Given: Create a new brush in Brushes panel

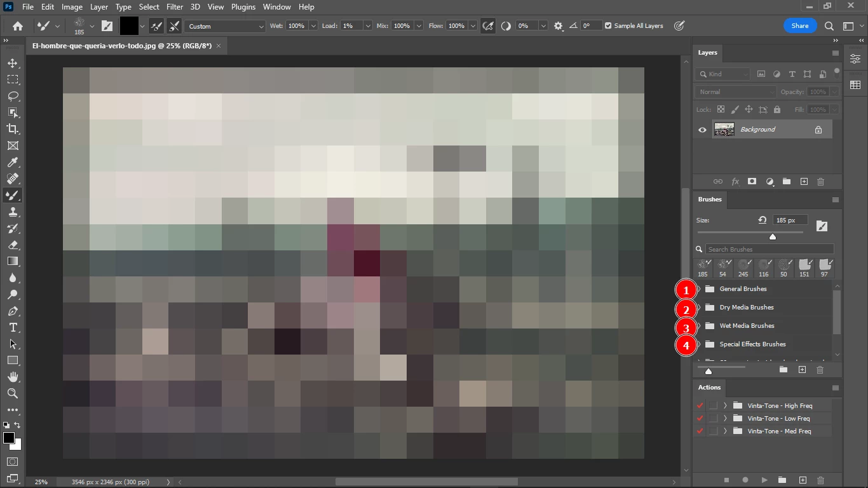Looking at the screenshot, I should click(x=802, y=370).
